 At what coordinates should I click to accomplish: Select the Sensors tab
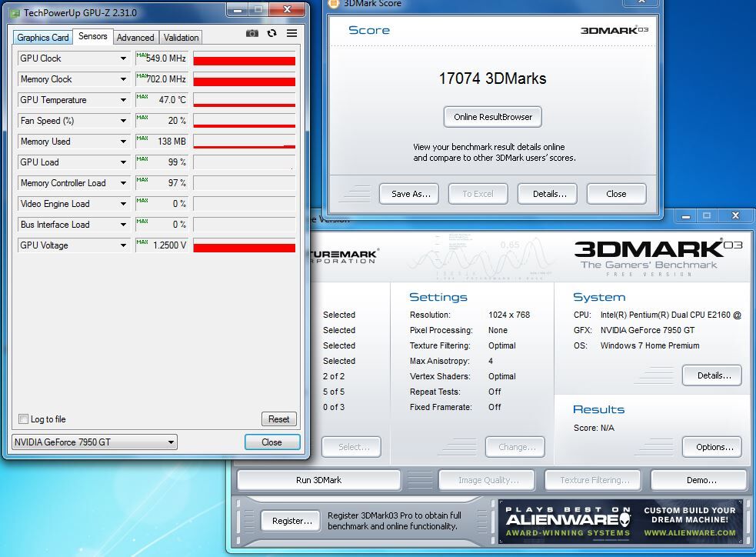pos(92,36)
